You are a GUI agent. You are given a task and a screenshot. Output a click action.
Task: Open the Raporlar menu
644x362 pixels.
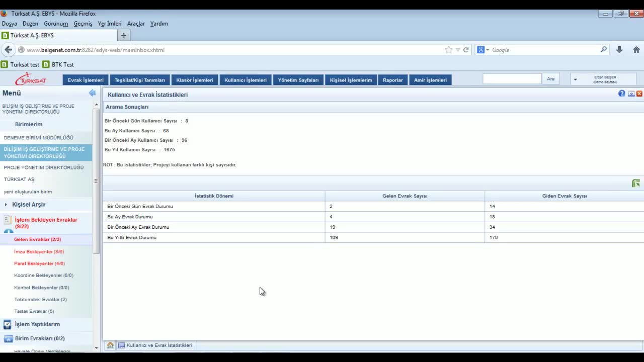(392, 80)
